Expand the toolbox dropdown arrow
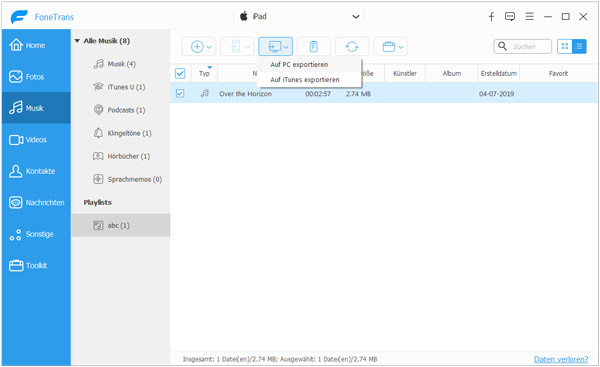 401,47
